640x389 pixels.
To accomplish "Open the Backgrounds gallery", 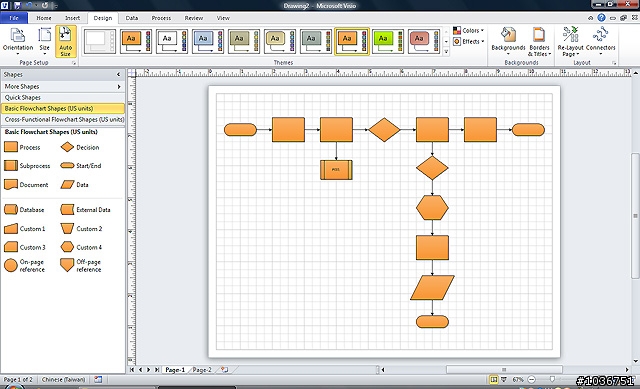I will 508,41.
